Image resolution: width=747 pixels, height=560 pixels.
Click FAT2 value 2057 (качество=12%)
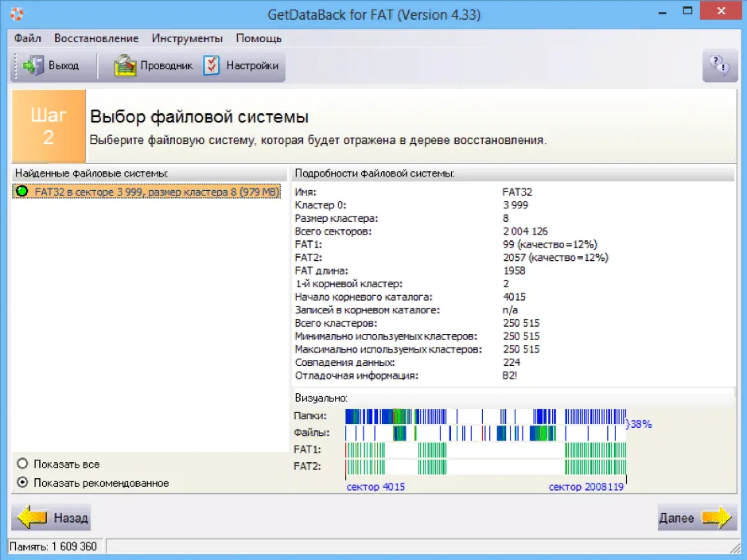pos(555,258)
